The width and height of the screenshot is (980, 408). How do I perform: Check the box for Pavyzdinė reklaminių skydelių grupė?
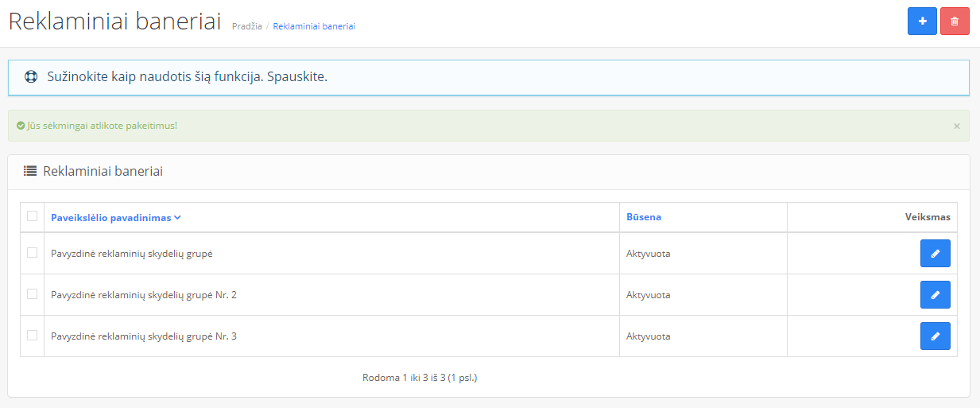click(x=32, y=253)
